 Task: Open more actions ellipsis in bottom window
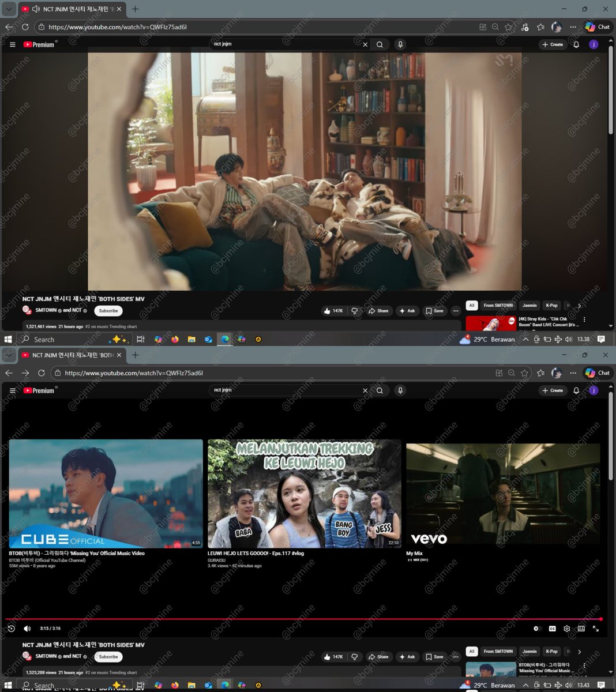pyautogui.click(x=455, y=657)
